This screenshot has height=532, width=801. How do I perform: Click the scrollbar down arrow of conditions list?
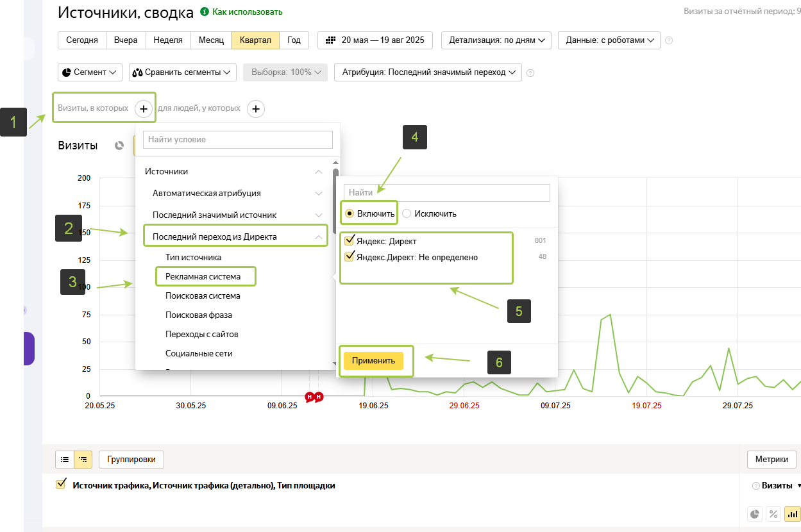click(x=335, y=364)
